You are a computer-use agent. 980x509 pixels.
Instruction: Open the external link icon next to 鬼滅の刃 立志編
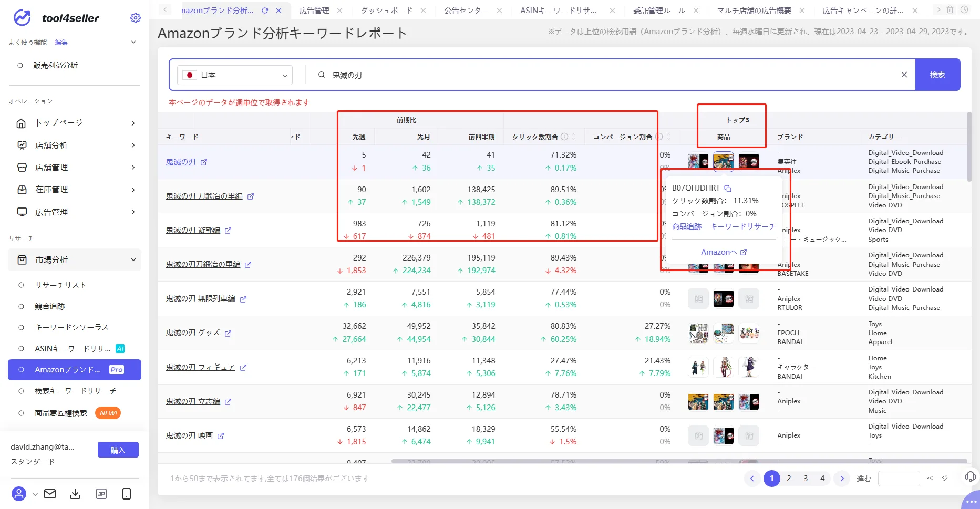point(228,402)
